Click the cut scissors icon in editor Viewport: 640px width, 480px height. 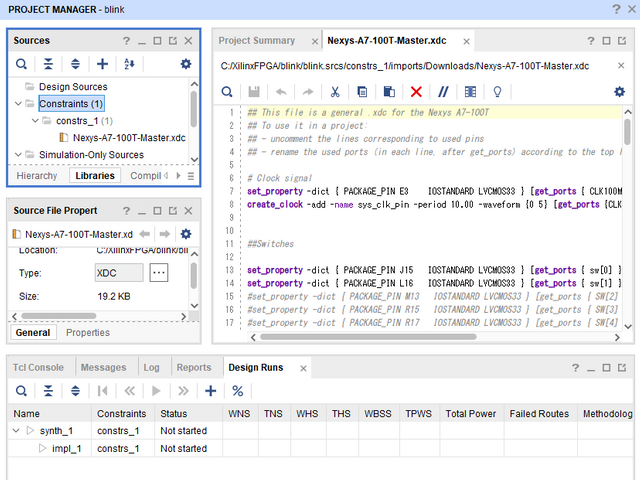(x=335, y=91)
